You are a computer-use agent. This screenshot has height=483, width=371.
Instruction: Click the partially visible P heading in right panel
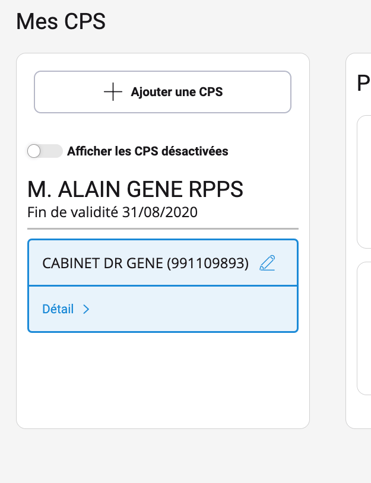tap(364, 83)
